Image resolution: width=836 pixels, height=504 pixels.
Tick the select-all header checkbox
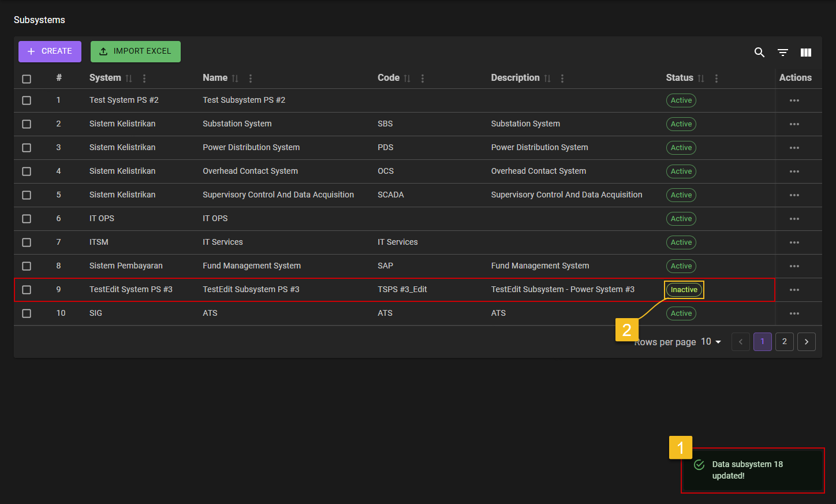[27, 79]
